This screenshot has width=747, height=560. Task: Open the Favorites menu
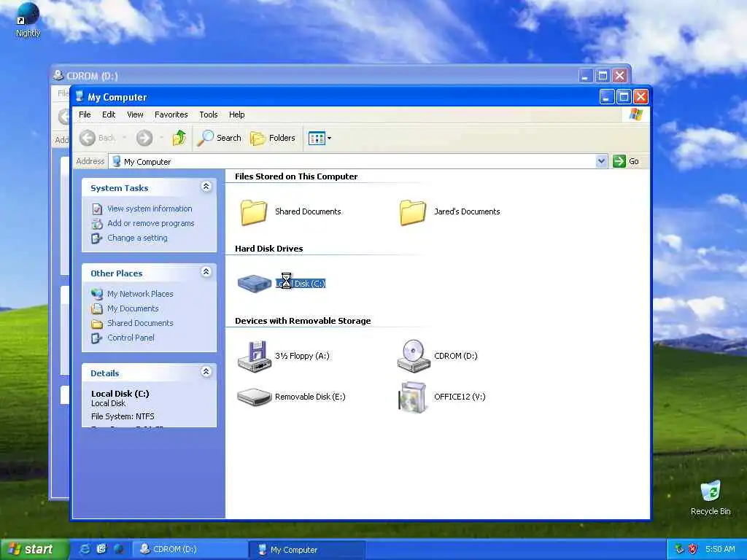171,114
